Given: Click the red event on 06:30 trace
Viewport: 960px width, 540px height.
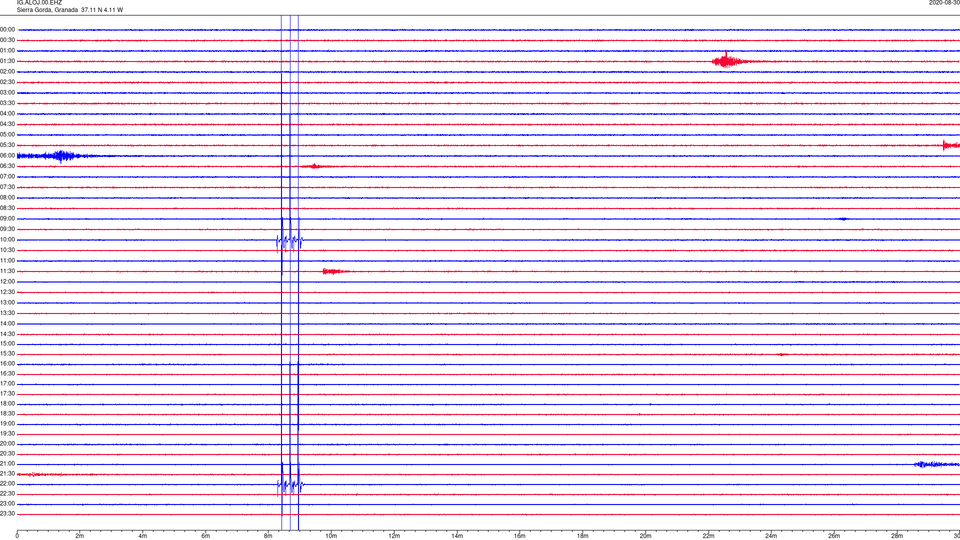Looking at the screenshot, I should point(315,166).
